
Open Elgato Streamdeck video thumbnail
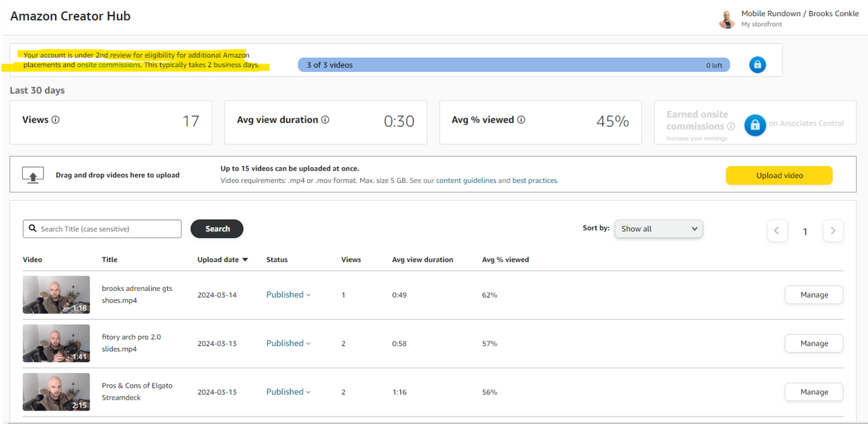(56, 392)
